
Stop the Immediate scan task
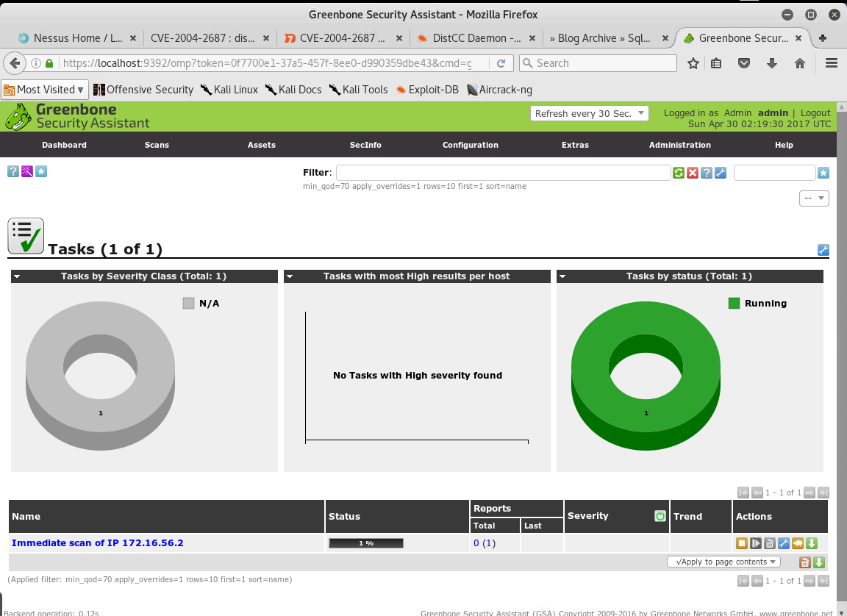(x=742, y=543)
